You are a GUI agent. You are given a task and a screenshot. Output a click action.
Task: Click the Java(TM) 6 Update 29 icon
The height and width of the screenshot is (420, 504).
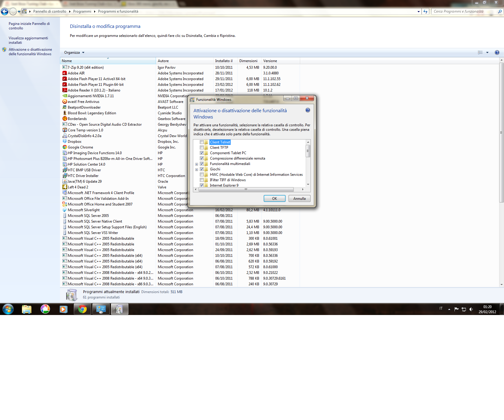pos(64,181)
